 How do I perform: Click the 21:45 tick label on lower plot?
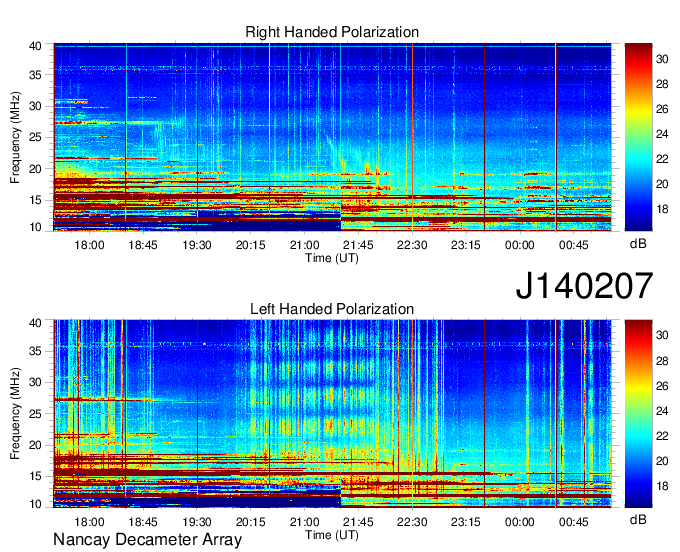[358, 522]
